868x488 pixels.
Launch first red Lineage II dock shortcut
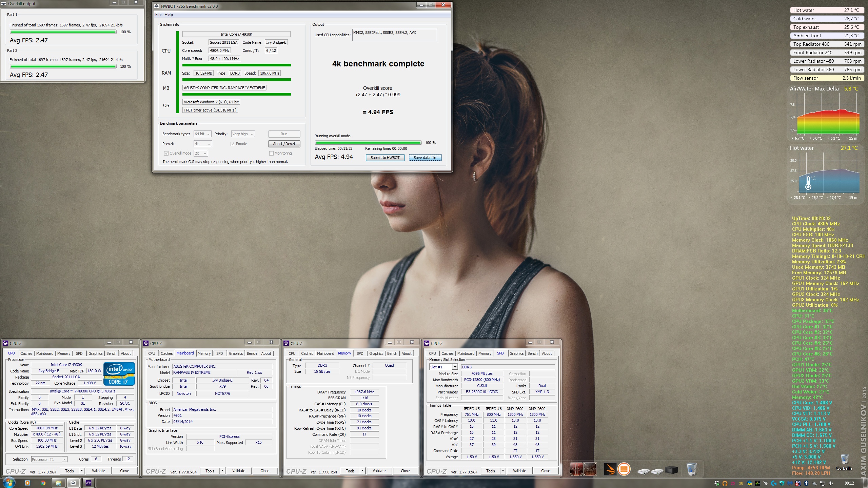(576, 469)
